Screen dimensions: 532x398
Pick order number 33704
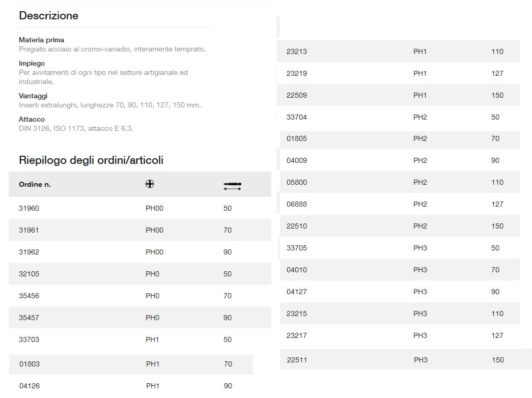pyautogui.click(x=297, y=117)
